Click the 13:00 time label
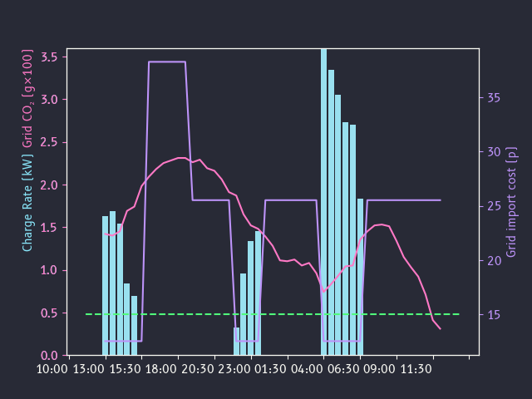This screenshot has width=532, height=399. tap(86, 368)
